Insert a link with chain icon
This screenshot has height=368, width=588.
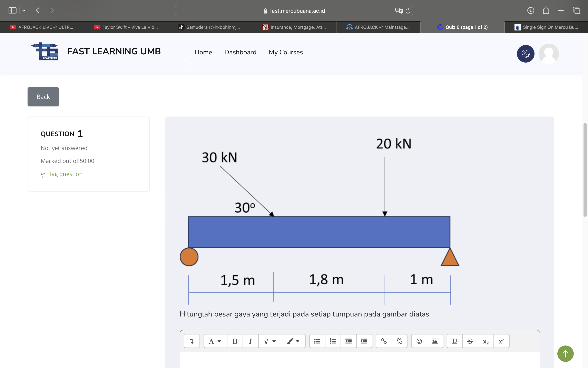(384, 341)
